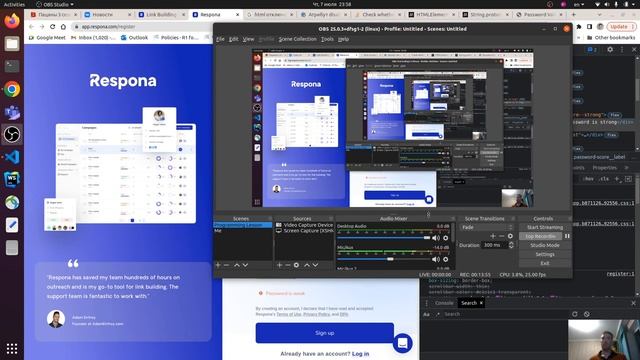Open OBS View menu

pos(248,39)
